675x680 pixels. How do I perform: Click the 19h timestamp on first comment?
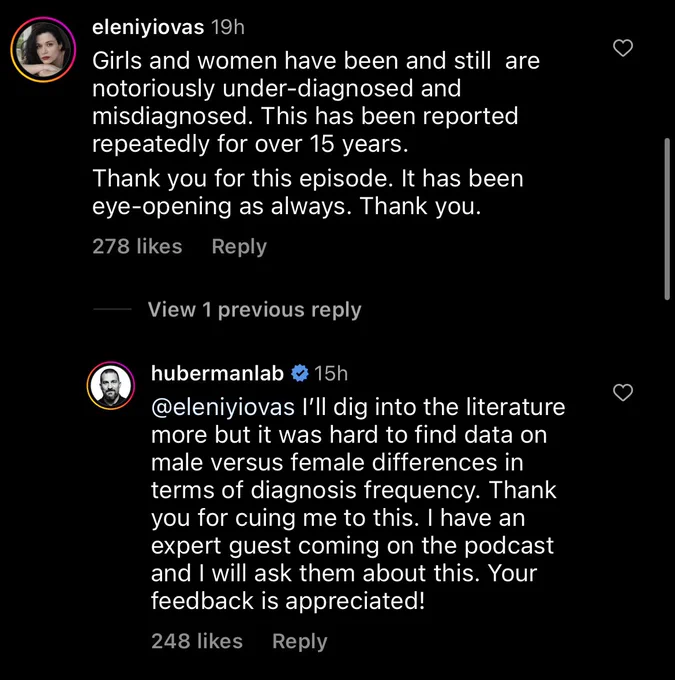(x=228, y=27)
